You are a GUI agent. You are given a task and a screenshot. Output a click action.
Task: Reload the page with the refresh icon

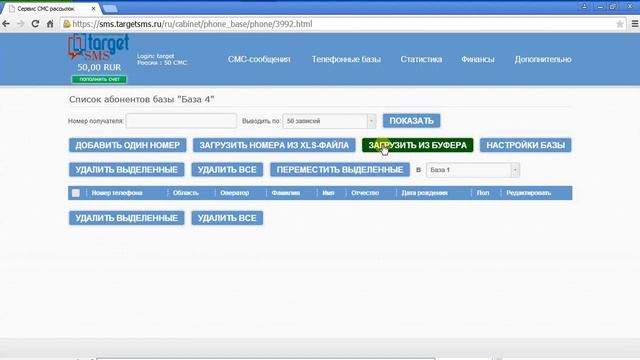pyautogui.click(x=35, y=24)
